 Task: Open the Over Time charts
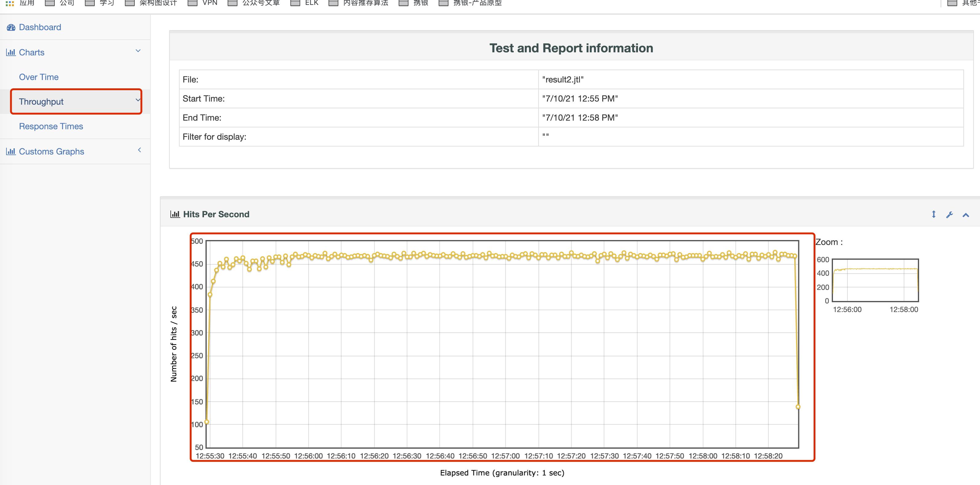pos(39,77)
